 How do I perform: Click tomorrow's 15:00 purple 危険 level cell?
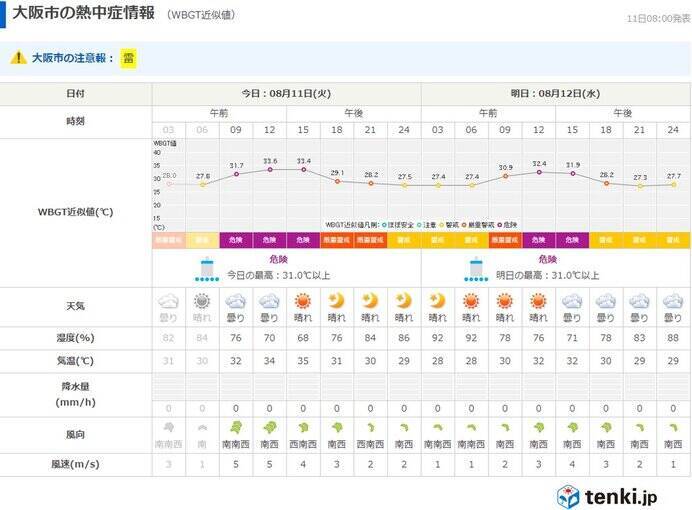[572, 240]
